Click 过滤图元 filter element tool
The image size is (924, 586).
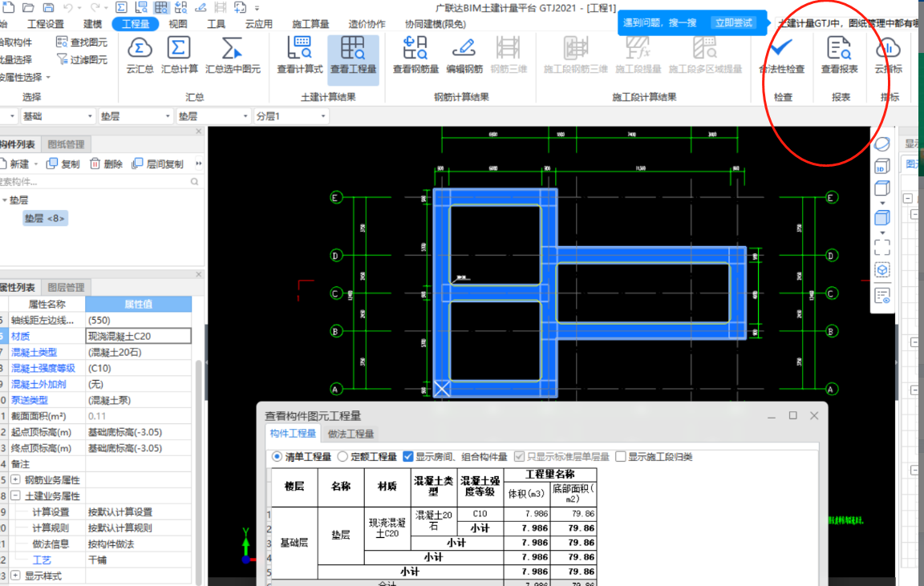pos(81,59)
